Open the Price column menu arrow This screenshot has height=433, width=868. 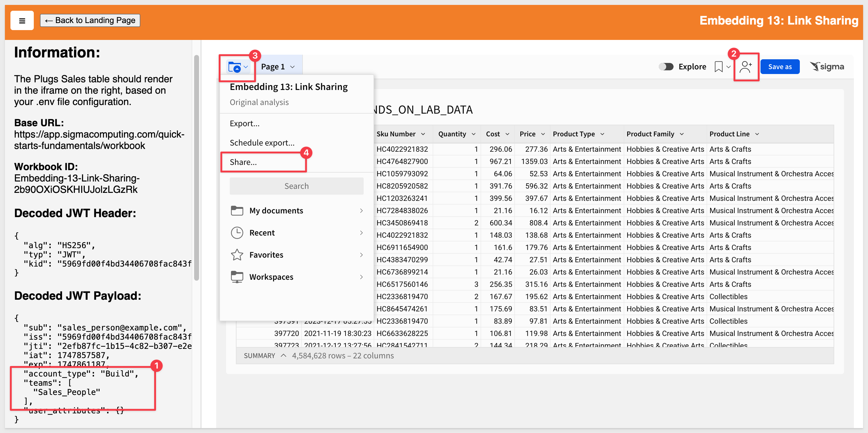(x=543, y=134)
